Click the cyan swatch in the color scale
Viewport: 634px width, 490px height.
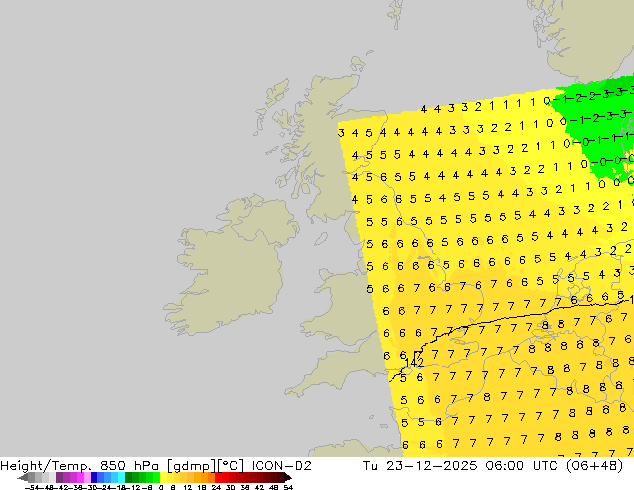[121, 477]
